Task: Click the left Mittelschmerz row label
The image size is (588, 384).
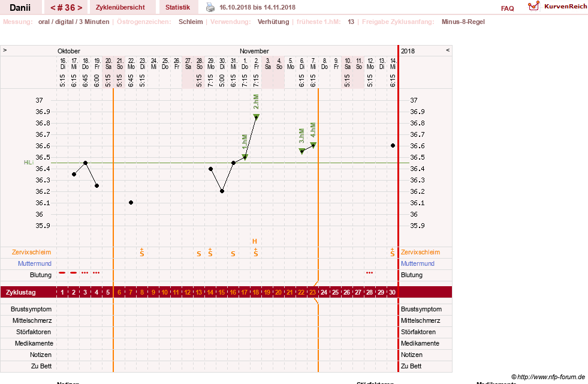Action: (32, 320)
